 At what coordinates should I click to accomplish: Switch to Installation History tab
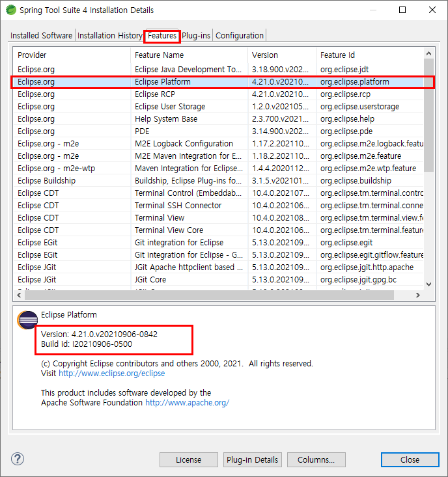(109, 36)
